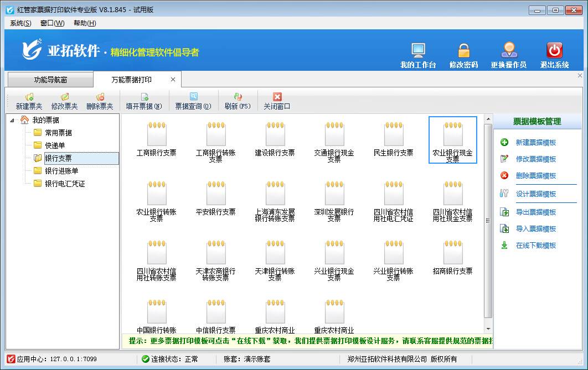Viewport: 588px width, 370px height.
Task: Open the 帮助(H) menu
Action: tap(85, 23)
